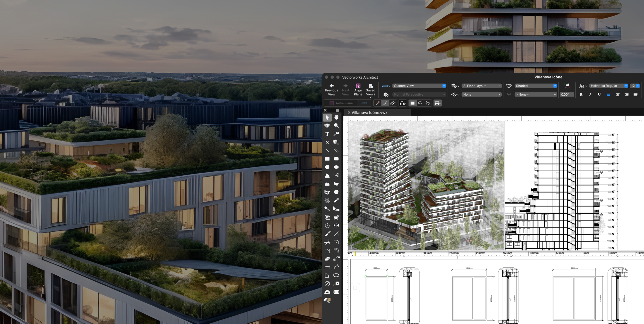Select the Text tool
This screenshot has width=644, height=324.
tap(327, 134)
